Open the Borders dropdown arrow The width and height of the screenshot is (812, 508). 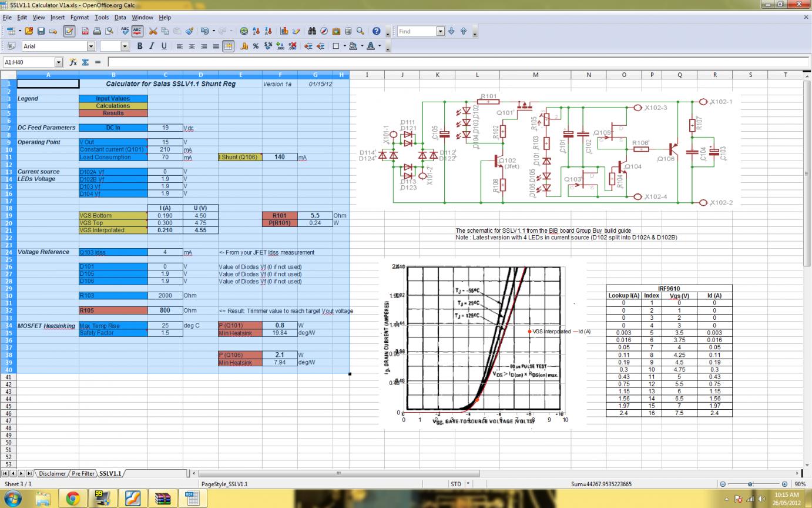[345, 46]
